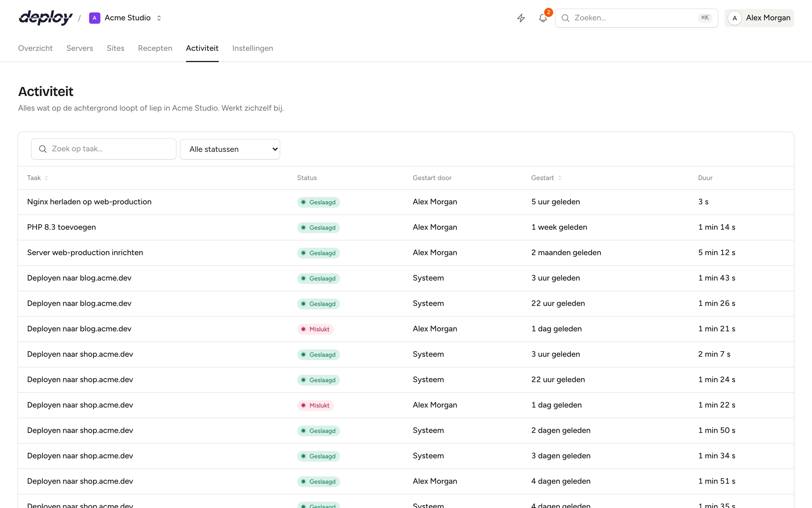Open task Nginx herladen op web-production
The image size is (812, 508).
click(x=89, y=202)
